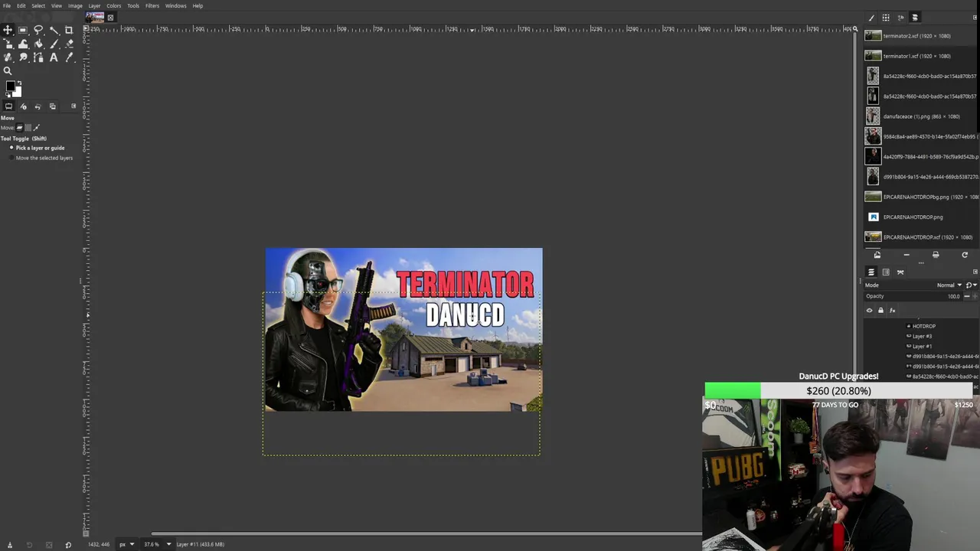
Task: Select the Warp Transform tool
Action: click(x=23, y=44)
